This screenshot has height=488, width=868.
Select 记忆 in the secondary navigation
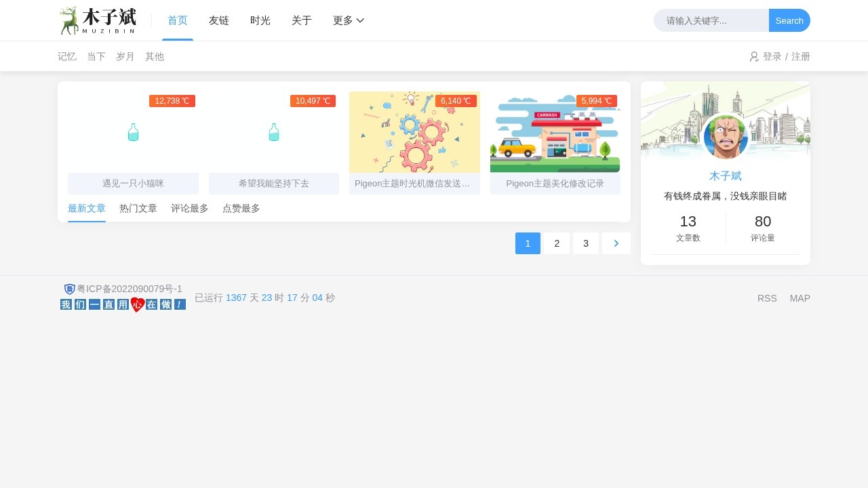(67, 56)
